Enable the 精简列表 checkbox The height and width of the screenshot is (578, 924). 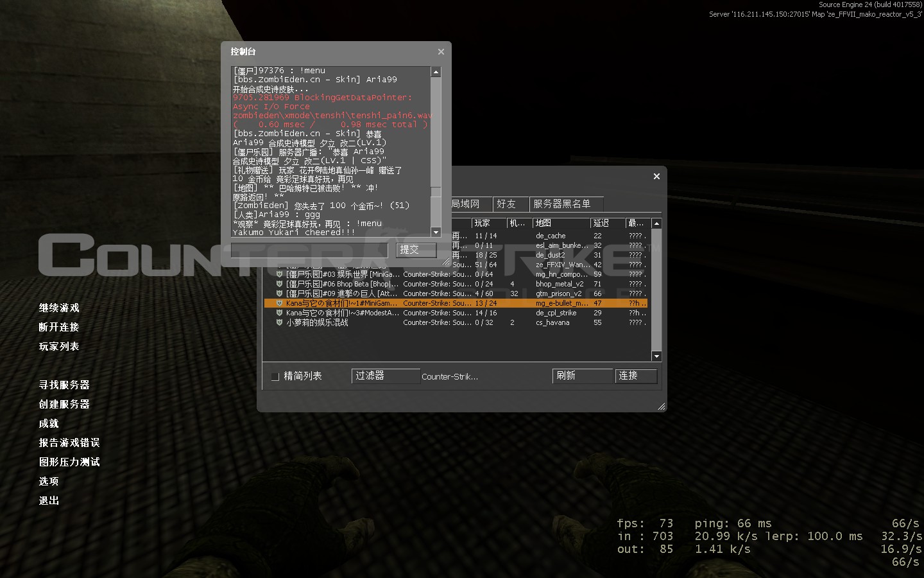[275, 376]
